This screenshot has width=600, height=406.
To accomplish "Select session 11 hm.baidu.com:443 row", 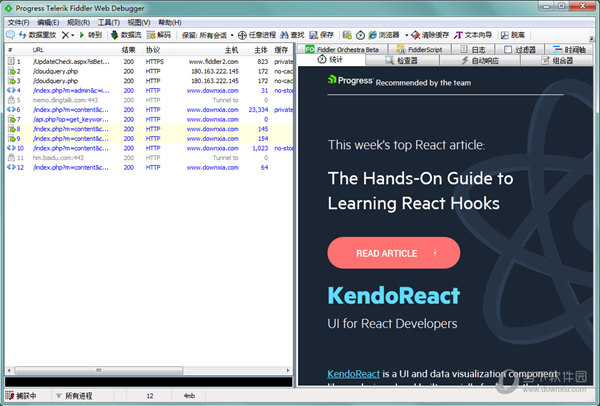I will point(149,158).
